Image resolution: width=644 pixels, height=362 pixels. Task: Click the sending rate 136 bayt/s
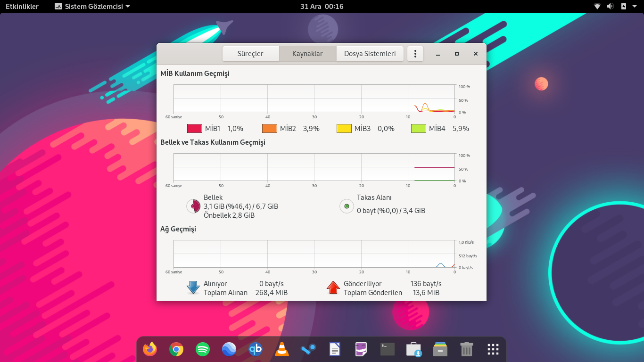click(426, 284)
